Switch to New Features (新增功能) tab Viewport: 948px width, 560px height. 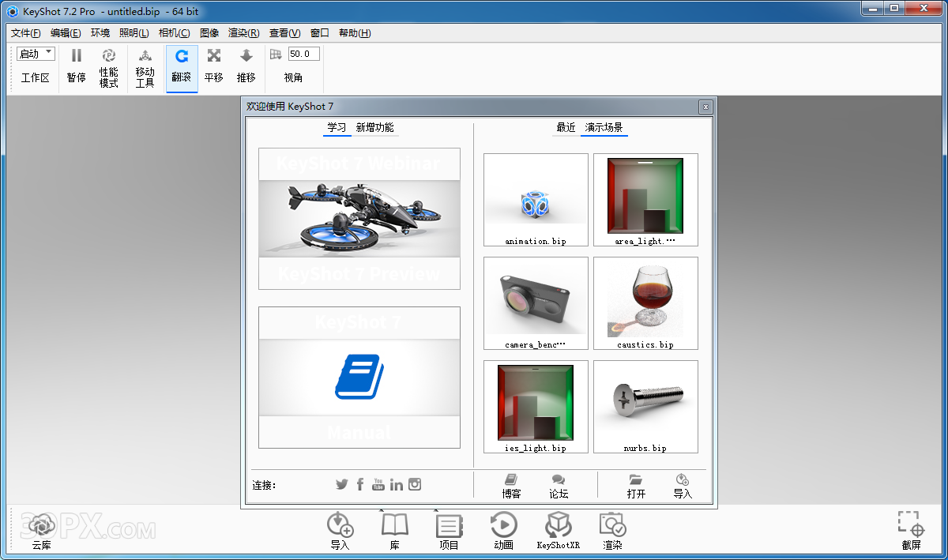coord(374,127)
